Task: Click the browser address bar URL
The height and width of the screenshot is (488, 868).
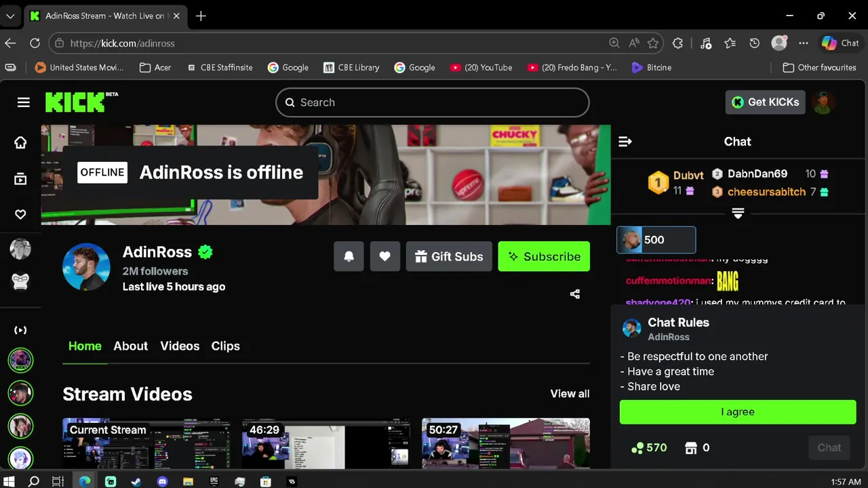Action: coord(123,43)
